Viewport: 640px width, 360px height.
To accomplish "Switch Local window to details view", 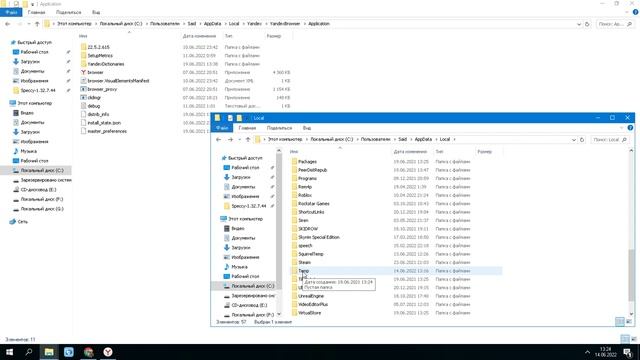I will [620, 322].
